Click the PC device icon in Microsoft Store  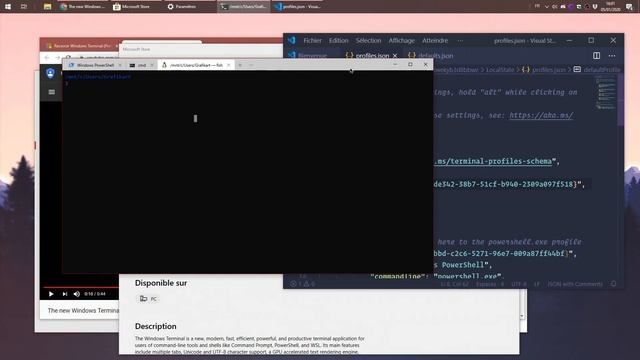tap(143, 299)
